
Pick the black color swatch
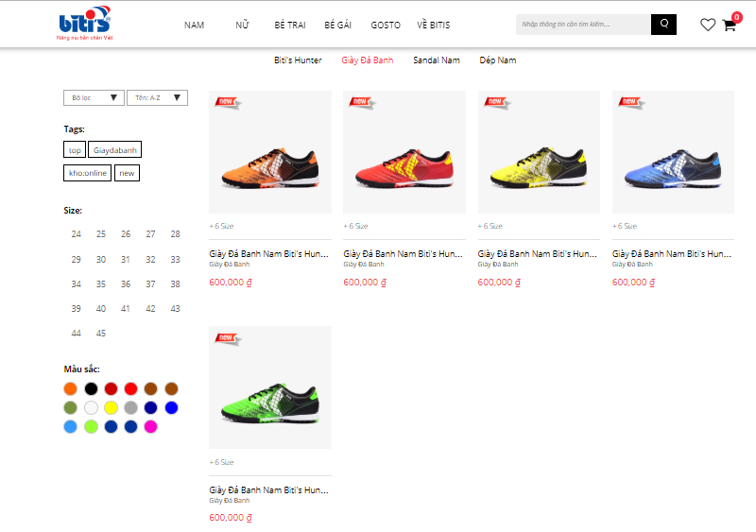(91, 388)
